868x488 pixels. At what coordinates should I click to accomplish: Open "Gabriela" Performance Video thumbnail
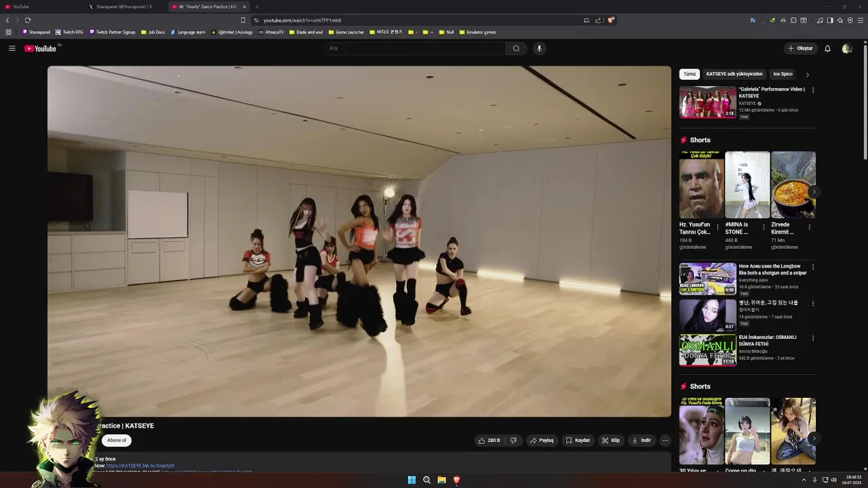pos(708,102)
